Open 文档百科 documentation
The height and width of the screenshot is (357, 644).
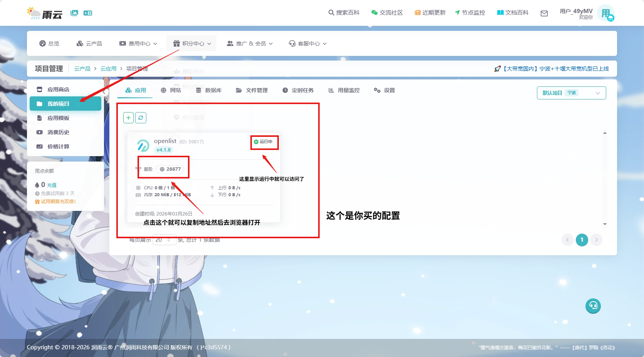tap(513, 13)
